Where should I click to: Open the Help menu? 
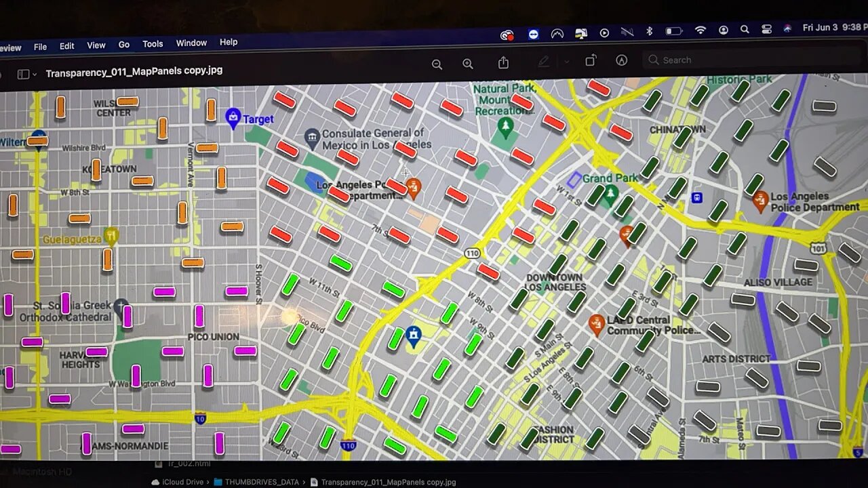(x=229, y=42)
